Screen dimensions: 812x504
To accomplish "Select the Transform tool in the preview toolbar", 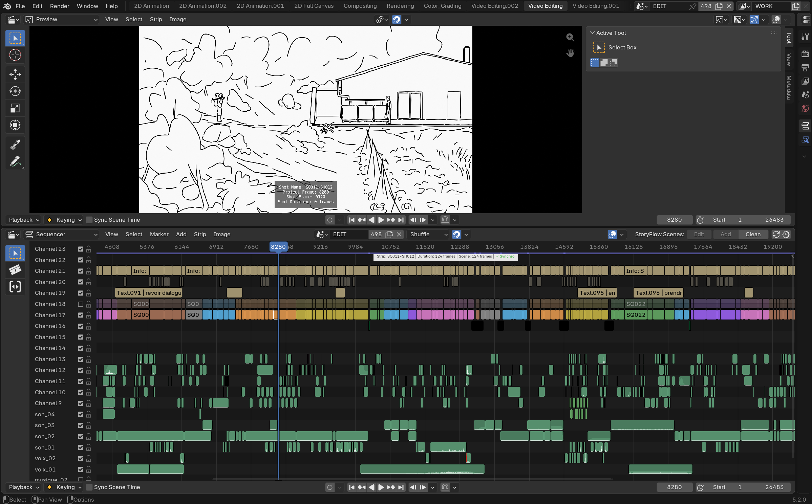I will [x=15, y=125].
